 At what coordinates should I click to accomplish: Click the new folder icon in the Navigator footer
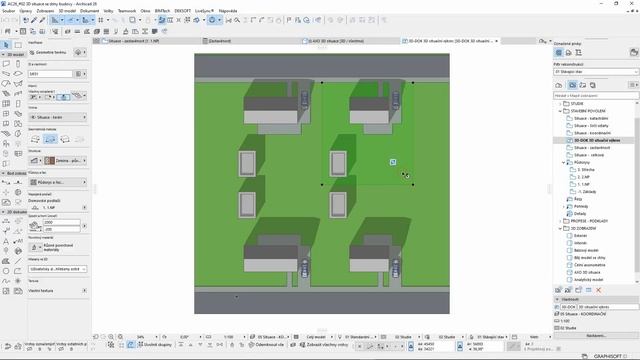(x=578, y=290)
